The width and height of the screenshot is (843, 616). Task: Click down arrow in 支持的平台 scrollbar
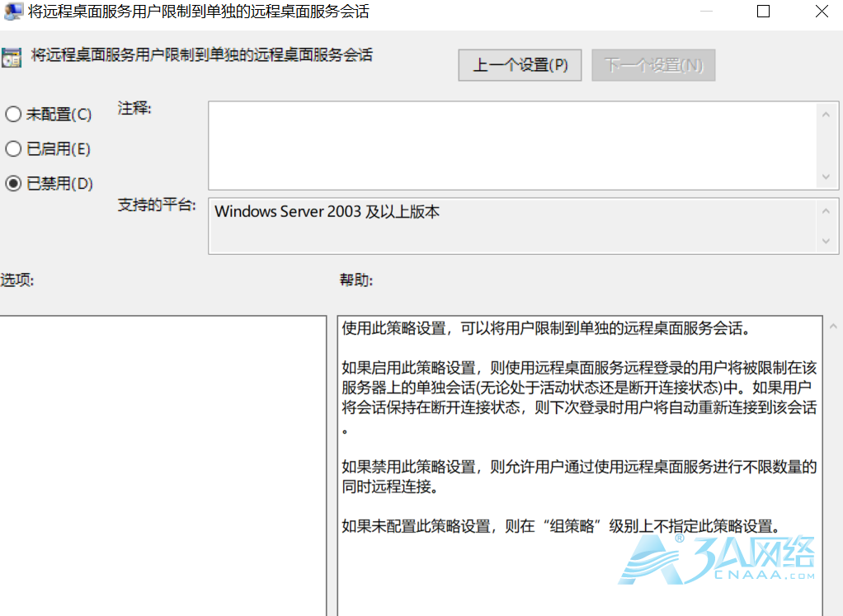click(x=826, y=242)
